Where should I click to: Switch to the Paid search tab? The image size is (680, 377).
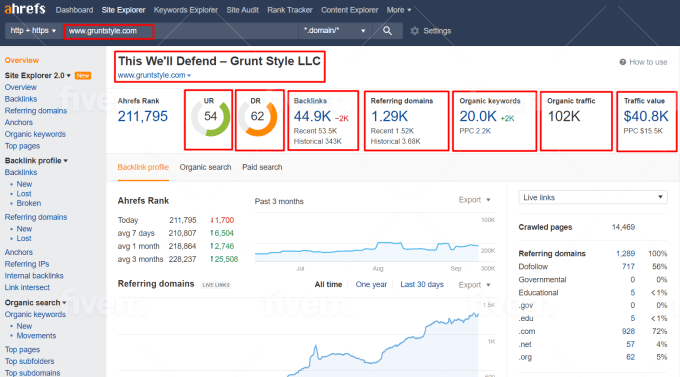262,167
